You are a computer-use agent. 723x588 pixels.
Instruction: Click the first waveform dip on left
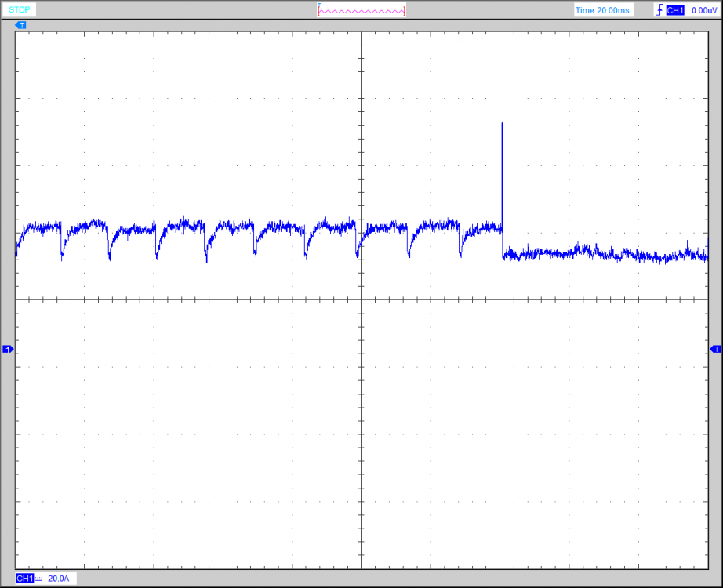[62, 256]
